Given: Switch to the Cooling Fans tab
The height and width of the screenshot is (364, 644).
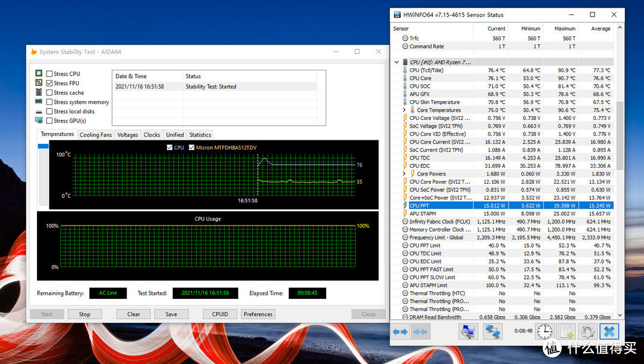Looking at the screenshot, I should pos(95,135).
